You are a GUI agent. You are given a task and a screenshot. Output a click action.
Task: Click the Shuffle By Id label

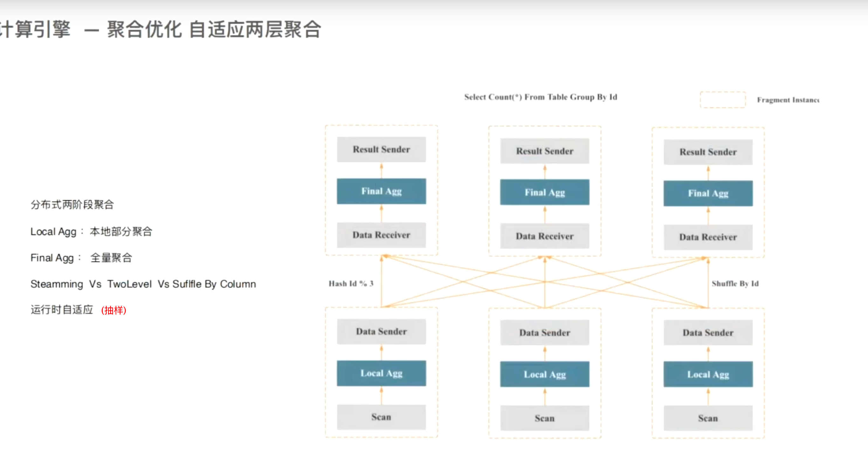(735, 283)
